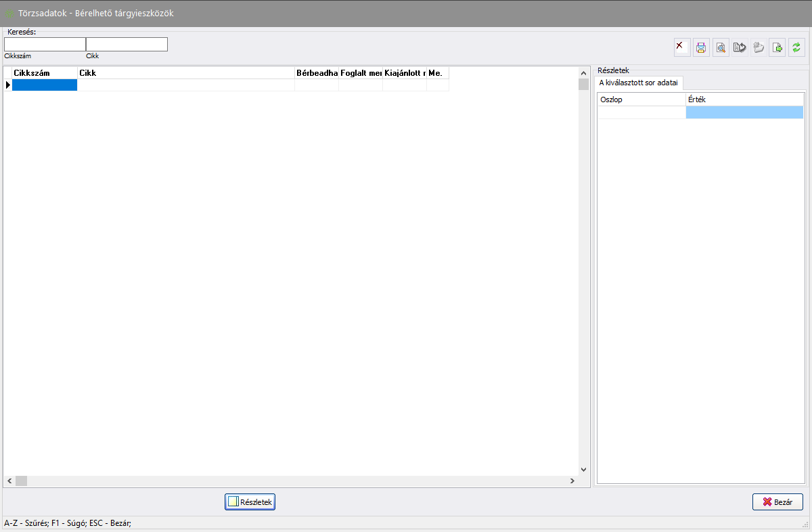Click the document undo arrow icon
812x532 pixels.
click(x=740, y=47)
